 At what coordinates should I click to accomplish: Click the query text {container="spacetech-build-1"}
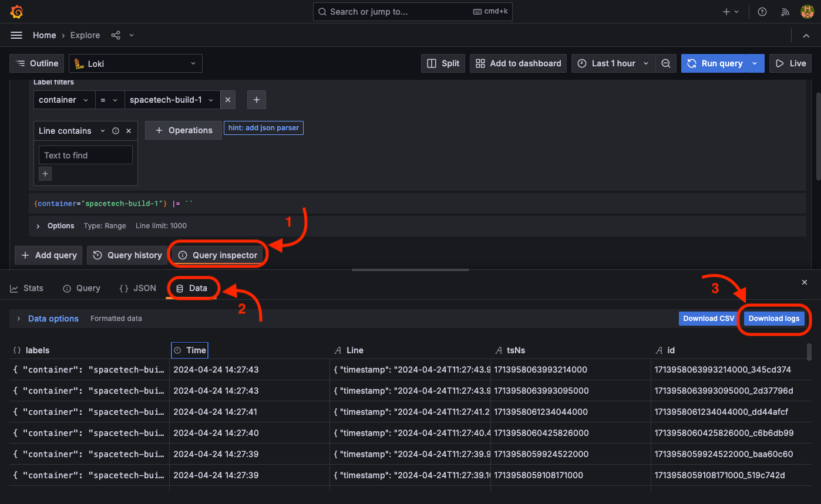(101, 204)
